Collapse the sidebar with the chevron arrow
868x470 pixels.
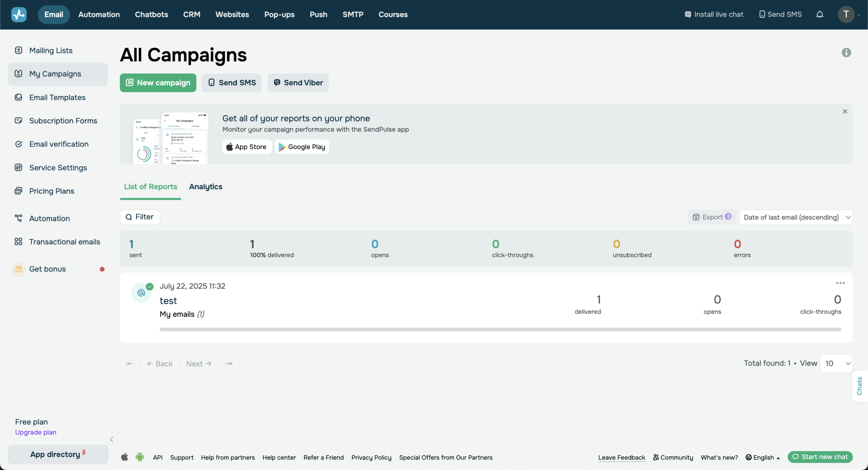pyautogui.click(x=112, y=439)
